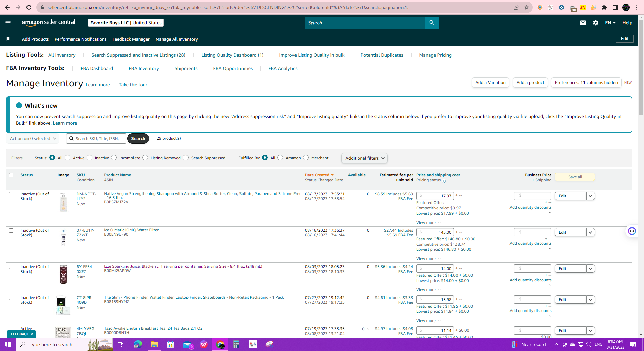Expand View more for Native Vegan Shampoo
The height and width of the screenshot is (351, 644).
click(x=429, y=223)
